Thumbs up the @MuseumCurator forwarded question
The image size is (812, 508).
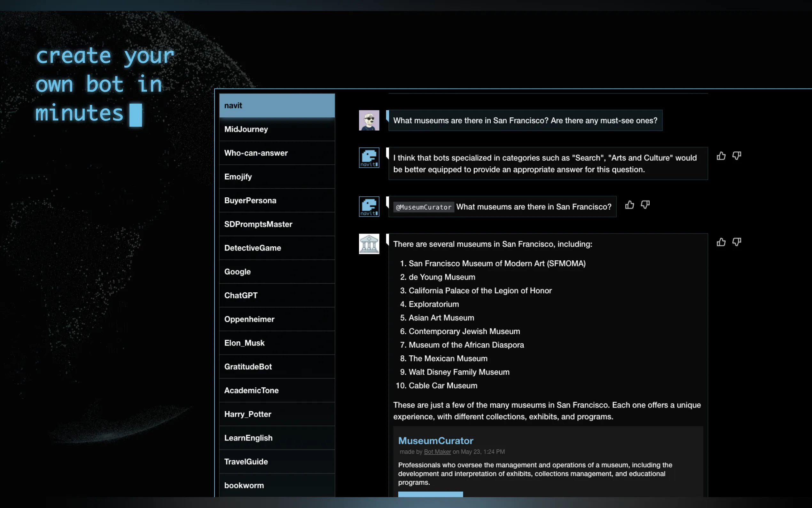629,205
